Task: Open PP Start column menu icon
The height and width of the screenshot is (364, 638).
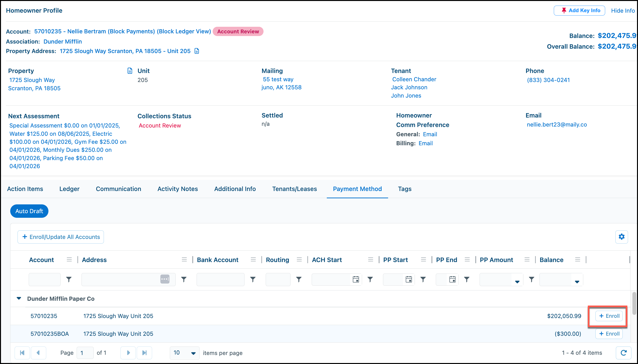Action: point(423,260)
